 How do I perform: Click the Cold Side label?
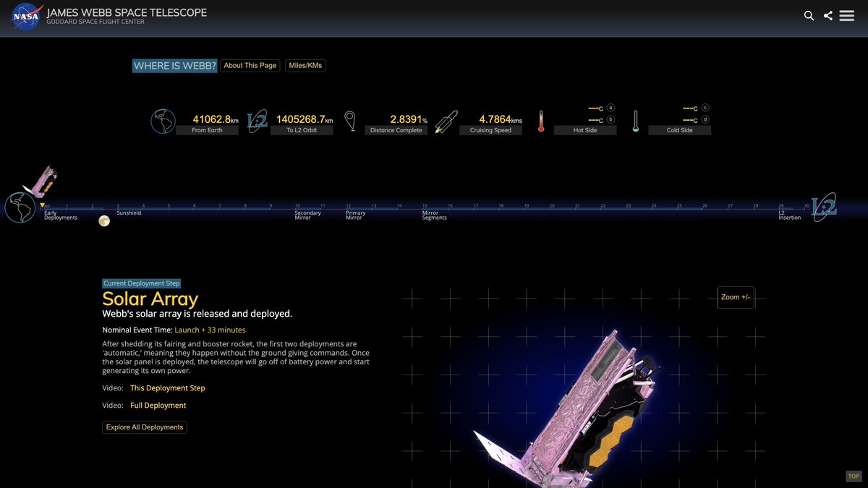(x=679, y=130)
